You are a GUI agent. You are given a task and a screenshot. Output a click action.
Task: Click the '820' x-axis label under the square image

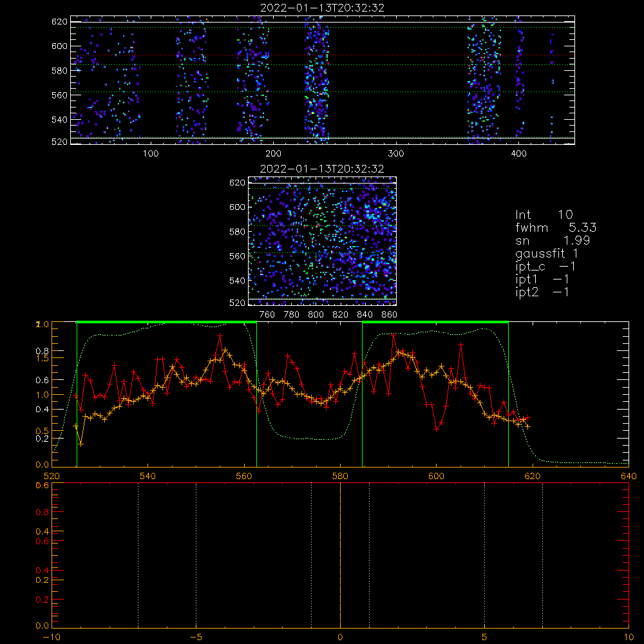341,315
